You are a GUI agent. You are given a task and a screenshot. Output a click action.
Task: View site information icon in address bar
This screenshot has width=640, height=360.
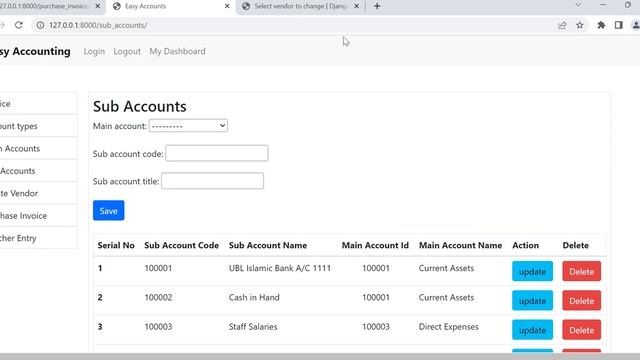pyautogui.click(x=40, y=25)
